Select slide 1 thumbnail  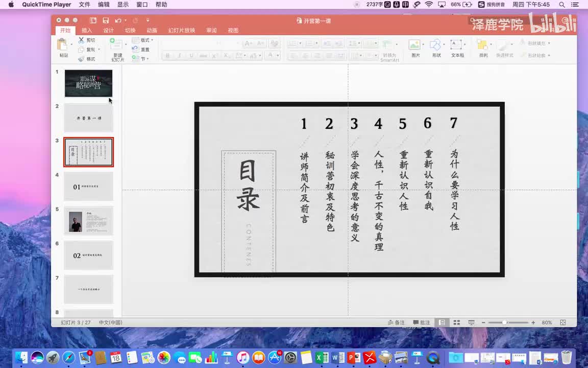88,83
